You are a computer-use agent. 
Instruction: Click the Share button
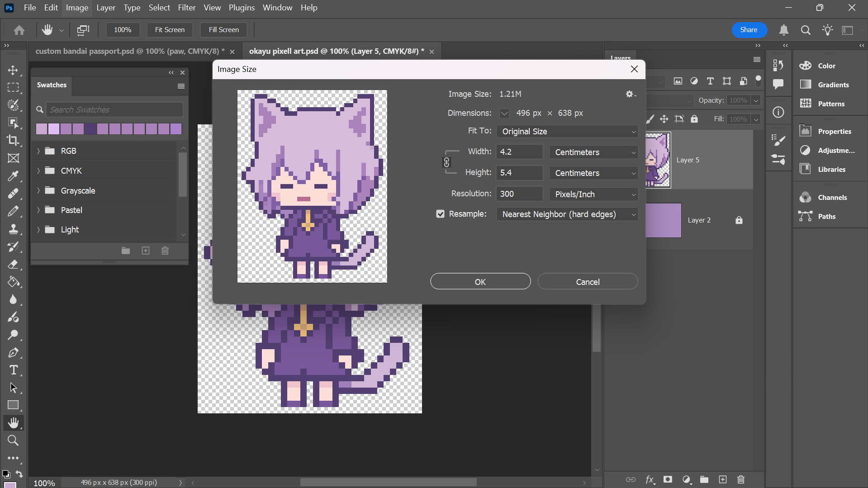pyautogui.click(x=749, y=30)
